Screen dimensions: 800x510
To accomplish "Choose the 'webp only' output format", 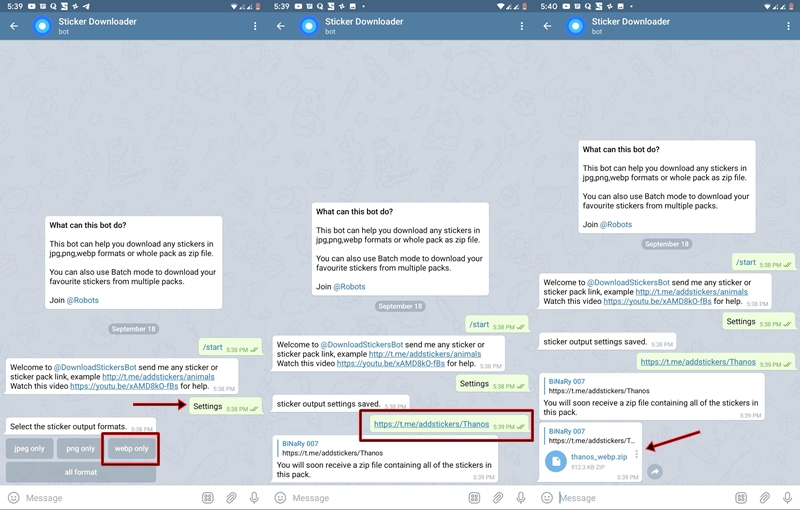I will (131, 449).
